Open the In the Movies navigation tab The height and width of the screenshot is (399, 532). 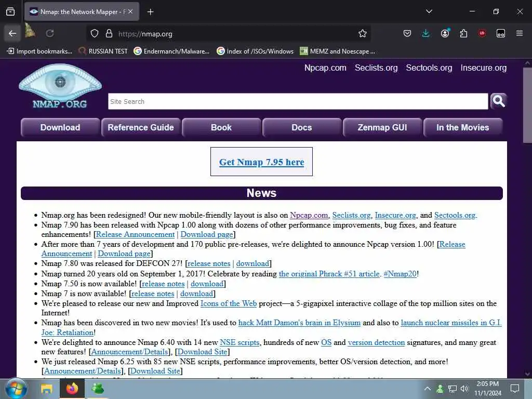(x=463, y=128)
